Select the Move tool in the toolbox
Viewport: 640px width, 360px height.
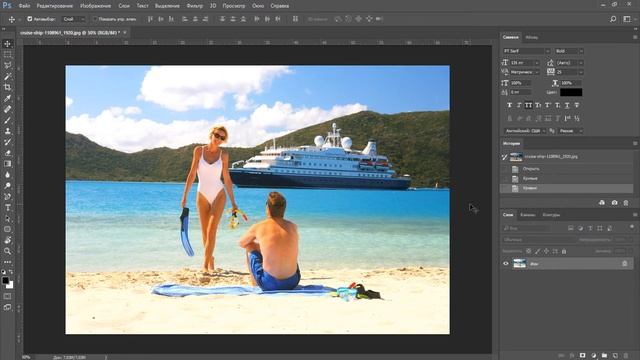coord(7,44)
